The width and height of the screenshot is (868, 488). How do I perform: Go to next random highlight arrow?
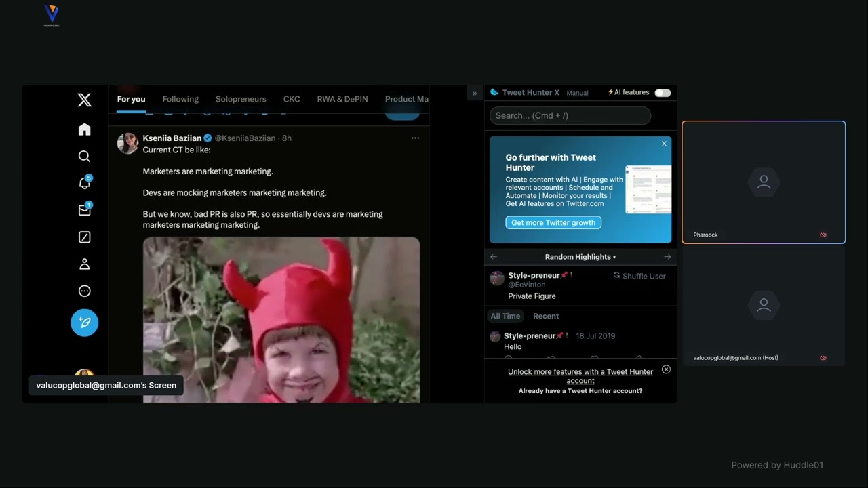point(667,257)
